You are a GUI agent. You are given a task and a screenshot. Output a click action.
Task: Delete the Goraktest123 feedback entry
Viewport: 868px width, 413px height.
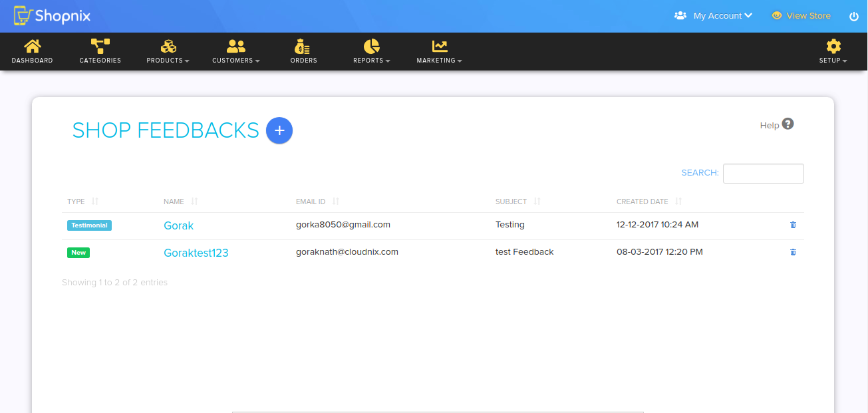click(x=793, y=252)
